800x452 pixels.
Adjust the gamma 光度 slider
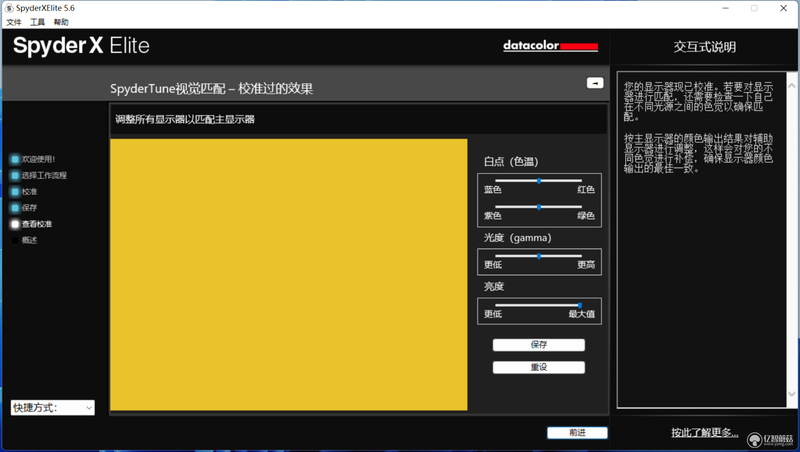(x=539, y=256)
